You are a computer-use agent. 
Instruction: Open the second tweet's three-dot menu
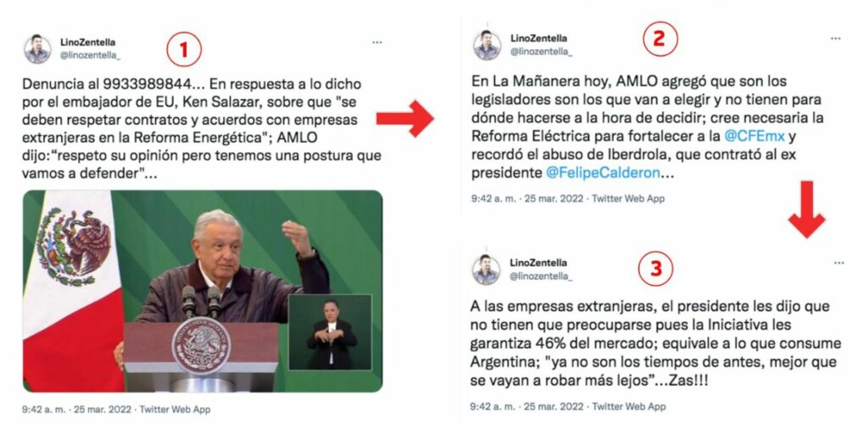tap(835, 39)
